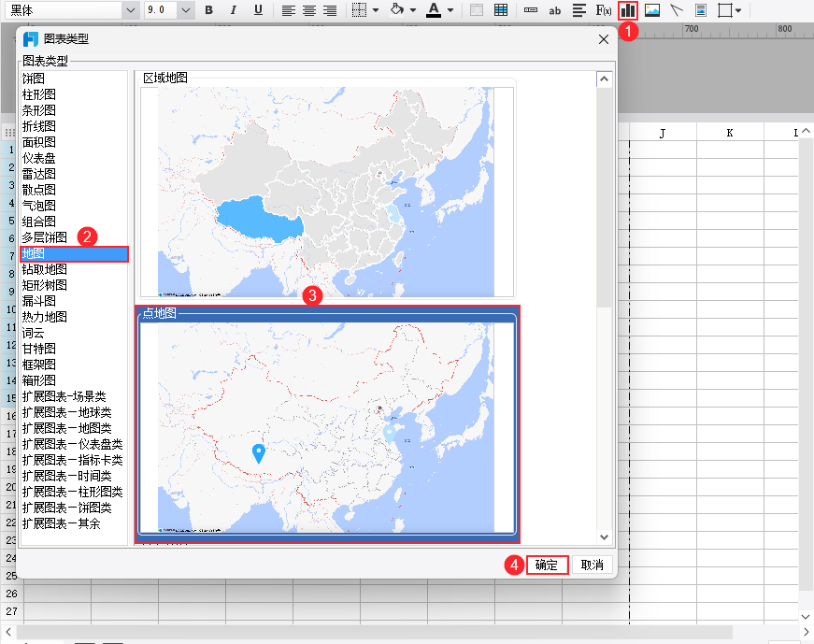Screen dimensions: 814x644
Task: Select 饼图 chart type
Action: [x=34, y=79]
